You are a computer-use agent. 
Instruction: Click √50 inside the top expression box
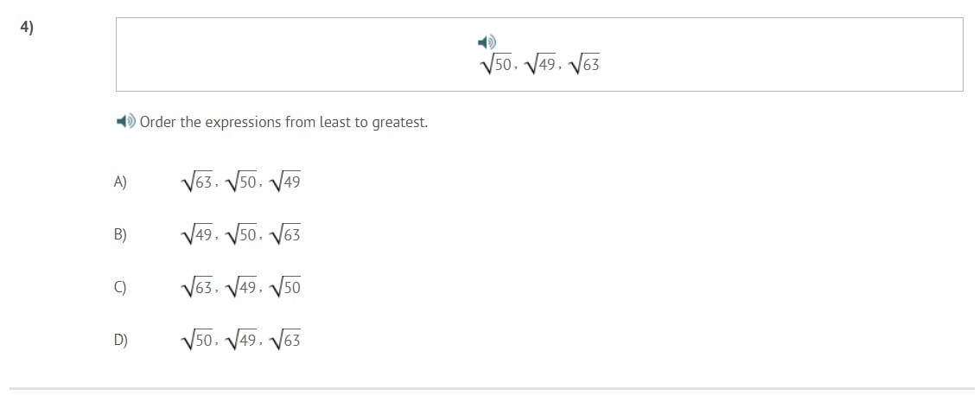[x=496, y=65]
